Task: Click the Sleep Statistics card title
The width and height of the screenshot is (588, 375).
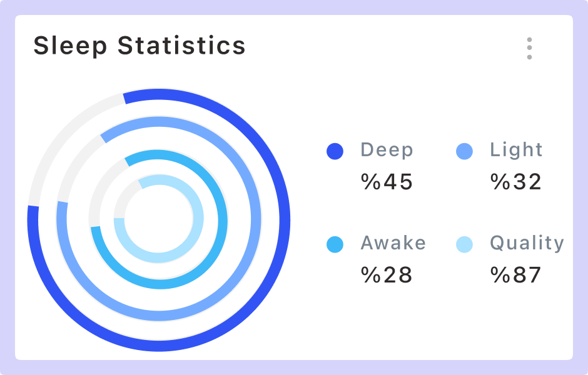Action: (139, 46)
